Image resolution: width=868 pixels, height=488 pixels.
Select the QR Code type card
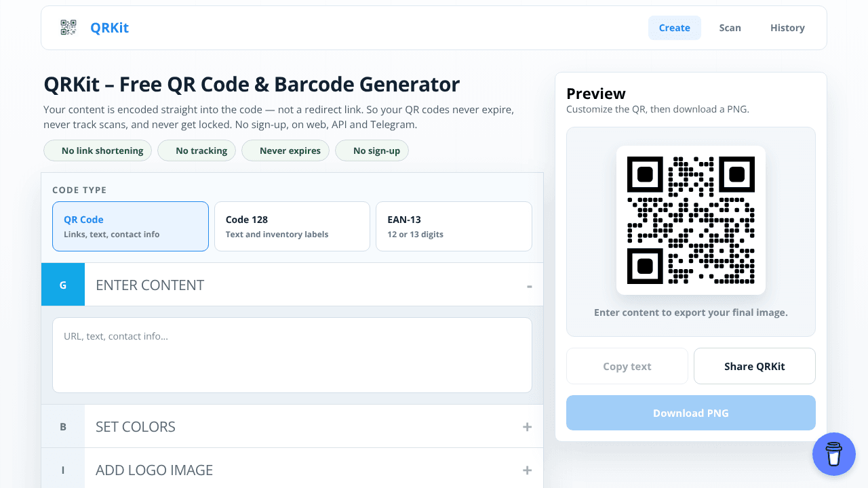coord(130,226)
